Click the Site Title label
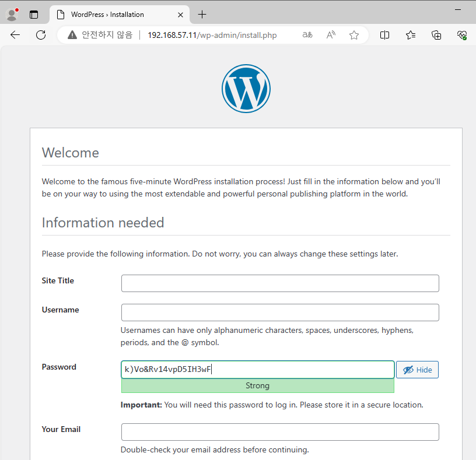 tap(58, 280)
